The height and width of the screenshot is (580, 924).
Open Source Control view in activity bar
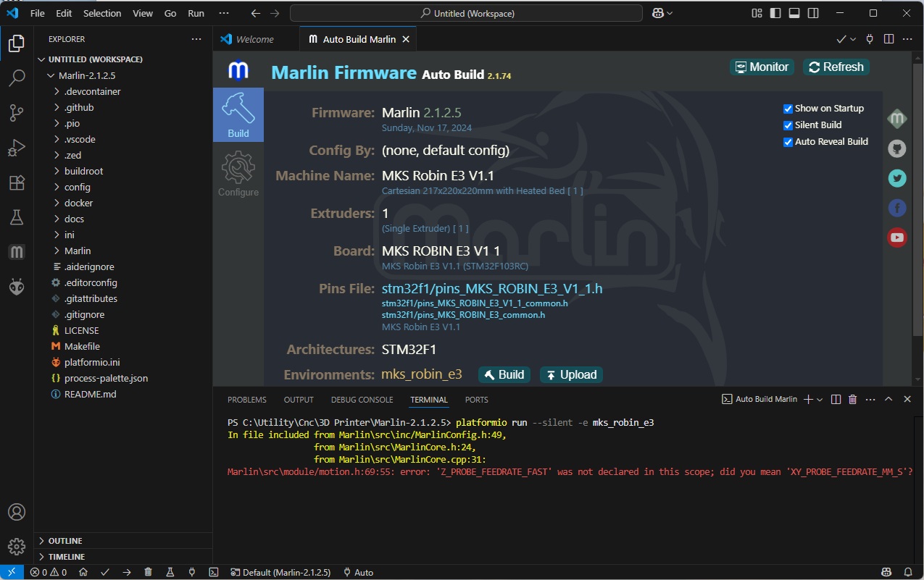point(16,113)
